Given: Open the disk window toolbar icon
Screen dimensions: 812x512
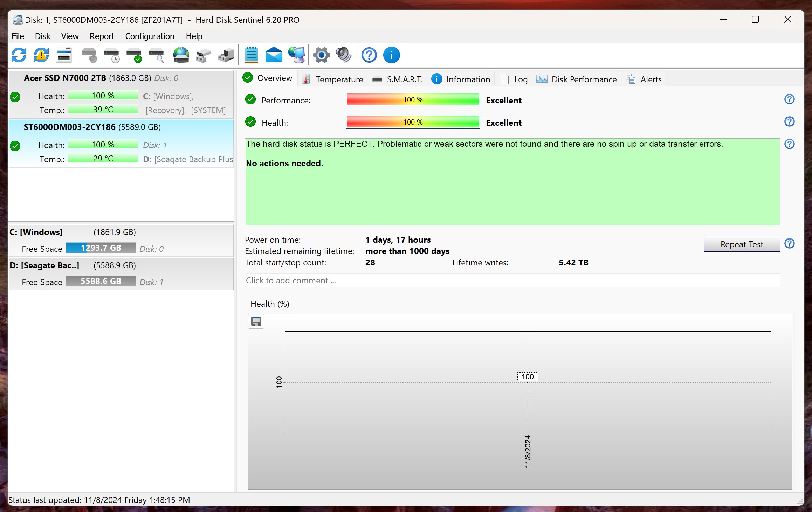Looking at the screenshot, I should 64,55.
